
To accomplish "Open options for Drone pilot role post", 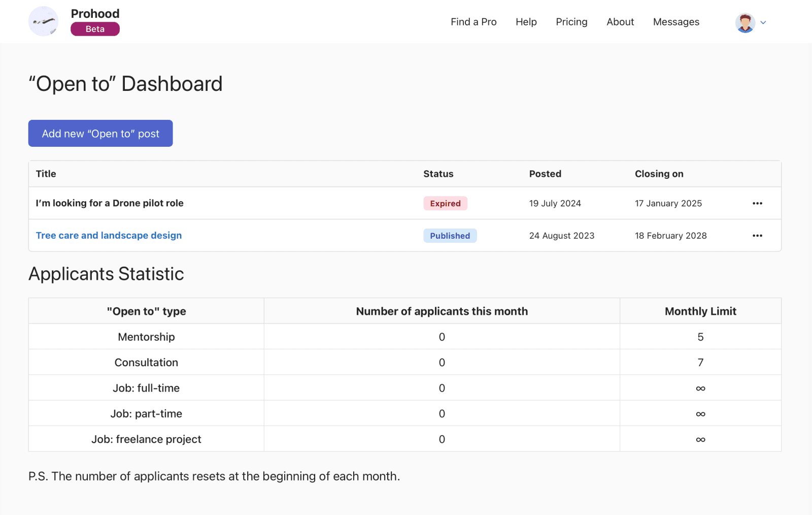I will point(757,203).
